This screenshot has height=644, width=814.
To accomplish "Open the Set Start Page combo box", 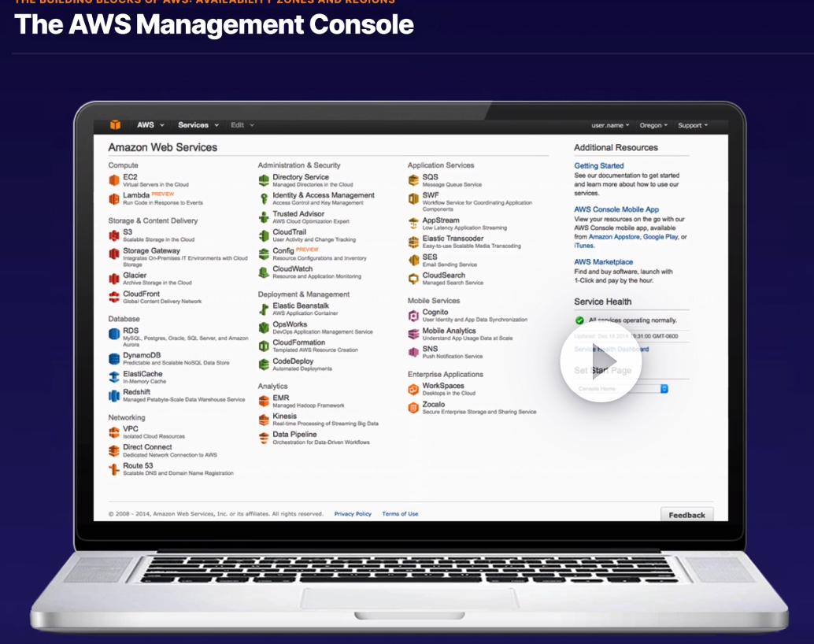I will 621,389.
